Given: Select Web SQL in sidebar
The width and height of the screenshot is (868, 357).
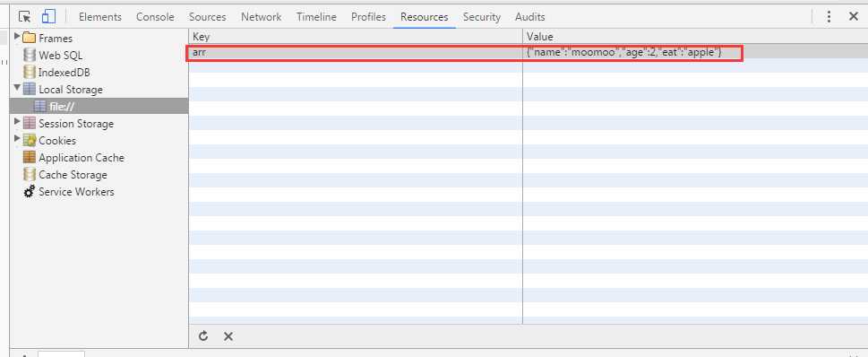Looking at the screenshot, I should (61, 56).
